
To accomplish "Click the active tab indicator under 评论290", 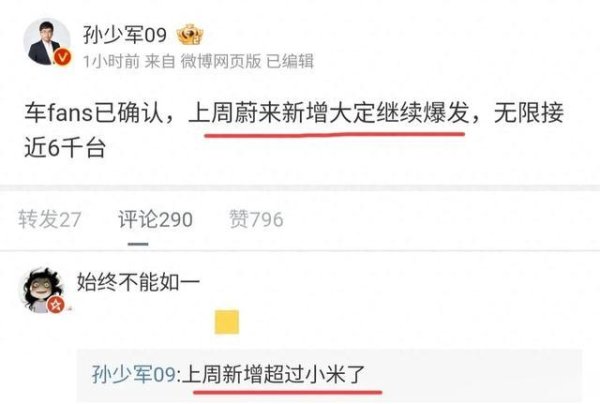I will pos(138,244).
